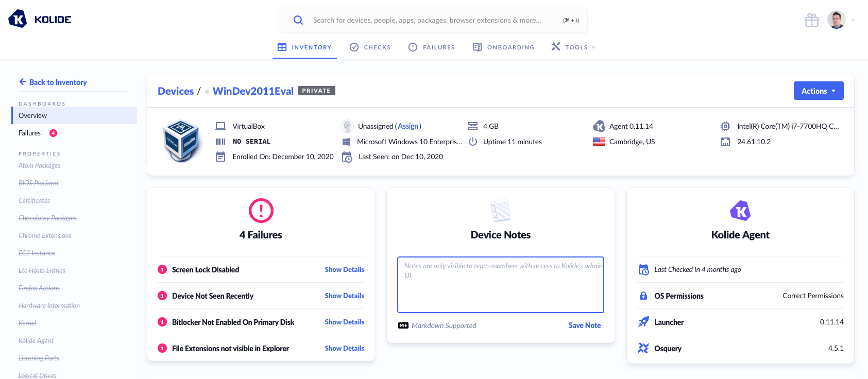The height and width of the screenshot is (379, 868).
Task: Click Assign to assign device owner
Action: click(x=408, y=126)
